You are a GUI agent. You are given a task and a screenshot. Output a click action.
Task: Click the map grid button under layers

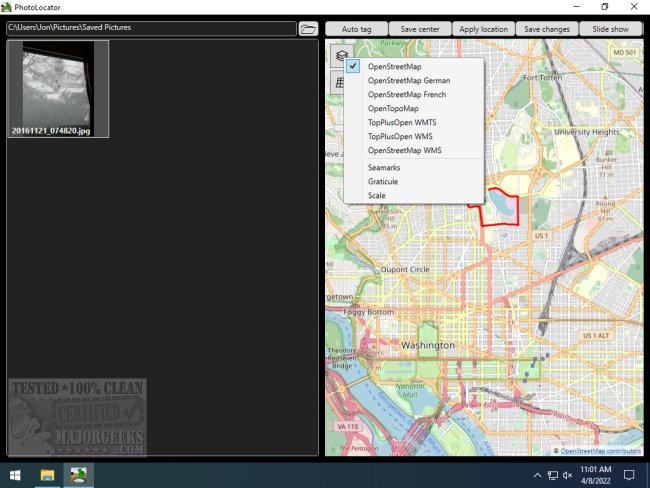click(x=338, y=82)
